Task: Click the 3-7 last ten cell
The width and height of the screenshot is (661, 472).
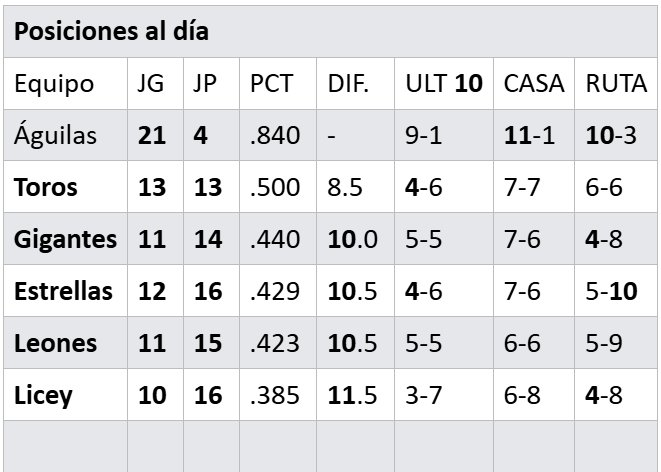Action: (423, 395)
